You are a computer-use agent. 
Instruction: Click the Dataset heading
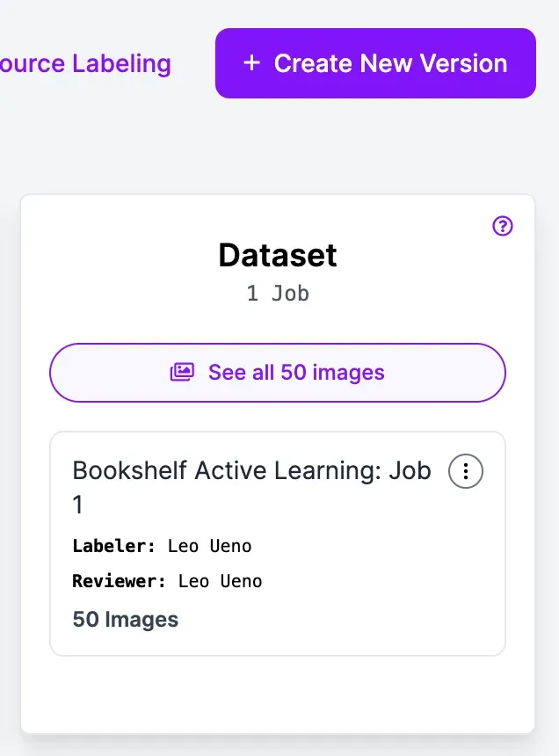tap(277, 255)
